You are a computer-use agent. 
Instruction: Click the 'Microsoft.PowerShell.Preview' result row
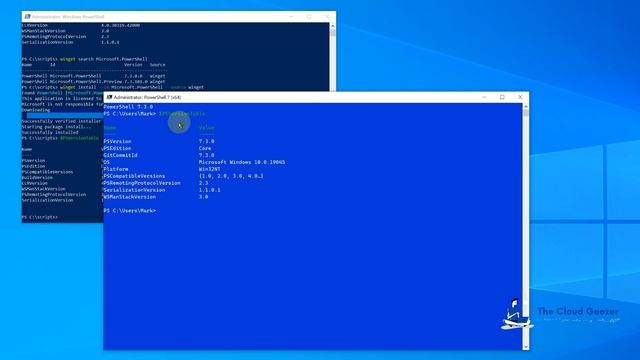tap(93, 82)
